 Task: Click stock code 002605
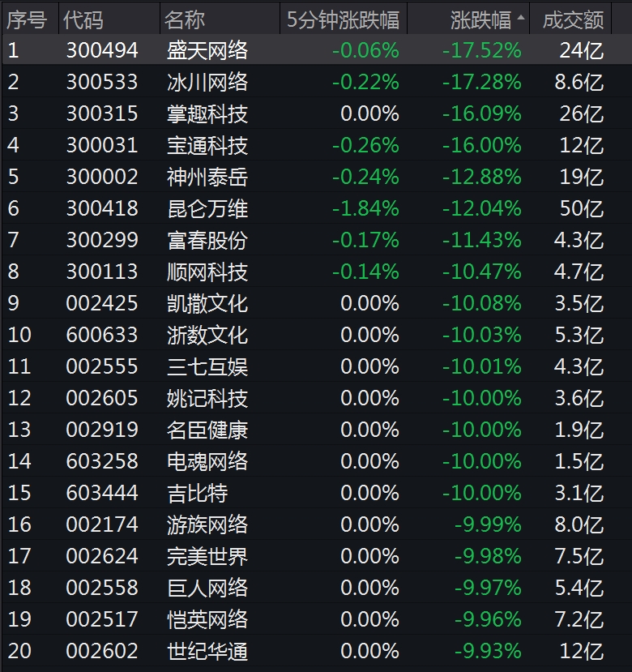coord(102,398)
